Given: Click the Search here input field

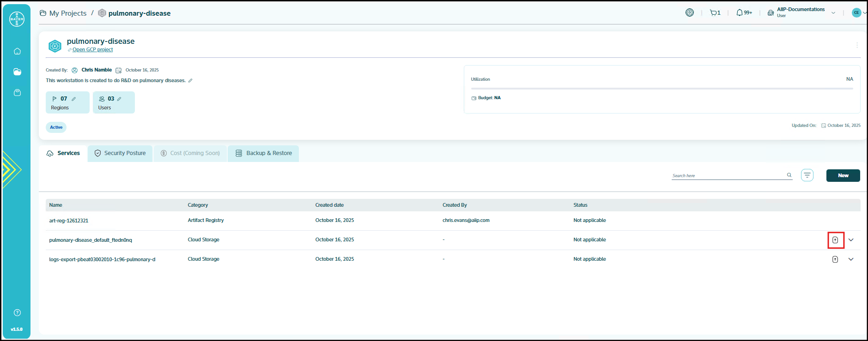Looking at the screenshot, I should click(x=728, y=175).
